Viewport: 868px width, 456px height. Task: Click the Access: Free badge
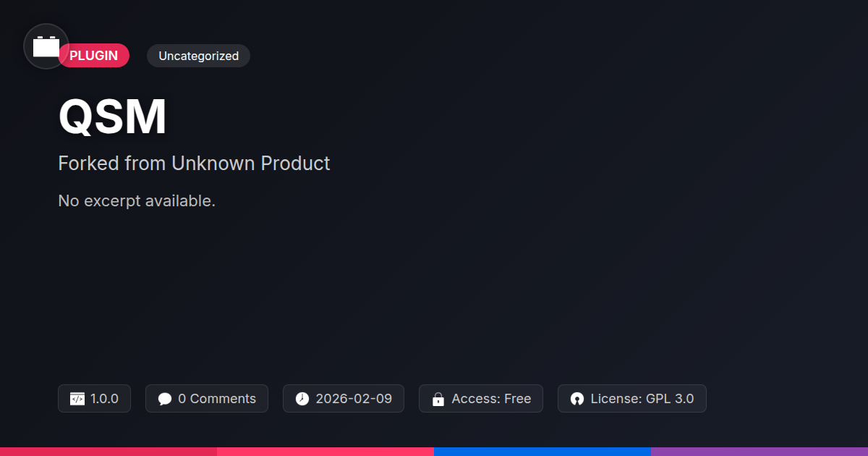coord(491,399)
